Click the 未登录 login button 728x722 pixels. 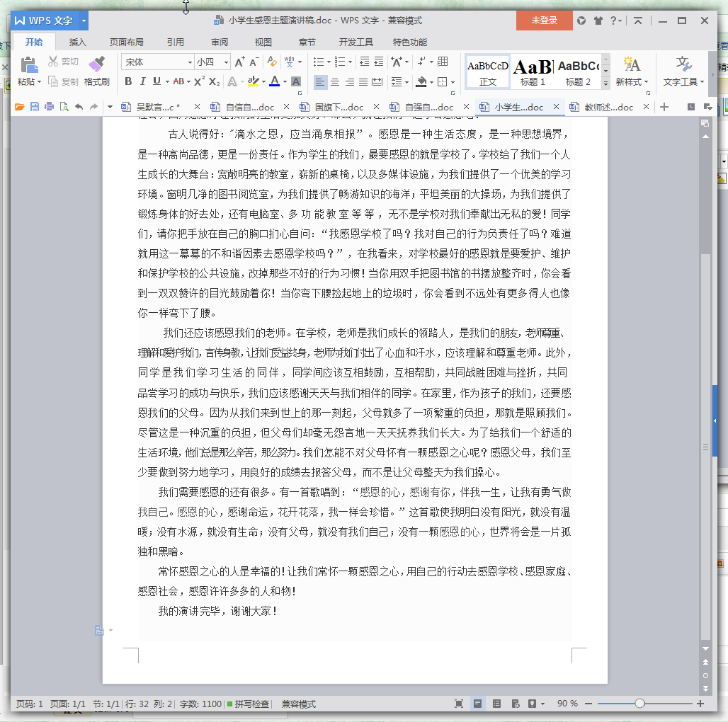point(544,21)
